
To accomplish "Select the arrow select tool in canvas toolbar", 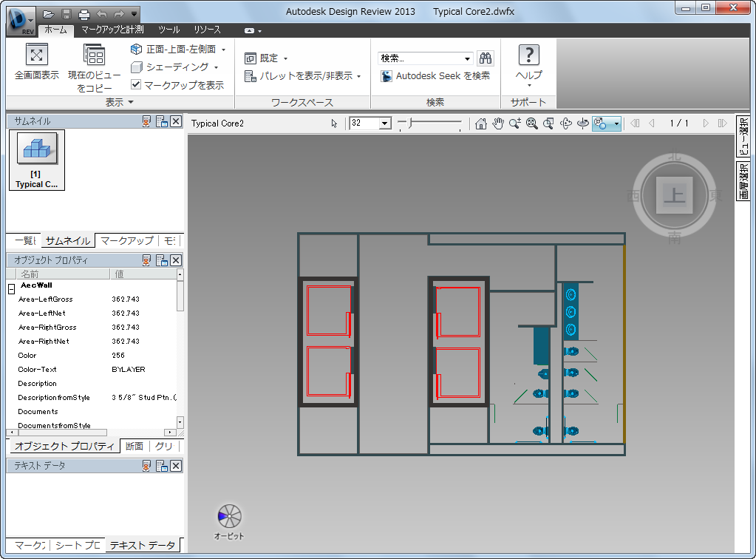I will click(x=334, y=123).
